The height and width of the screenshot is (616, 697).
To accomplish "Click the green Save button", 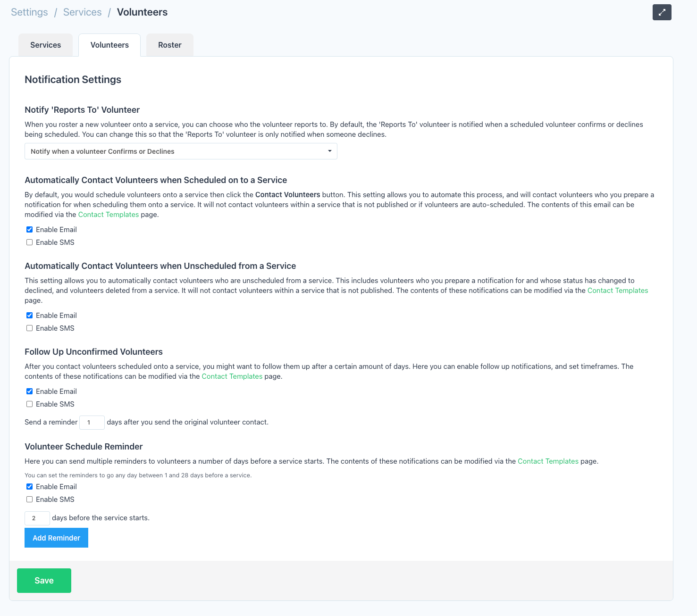I will pos(44,581).
